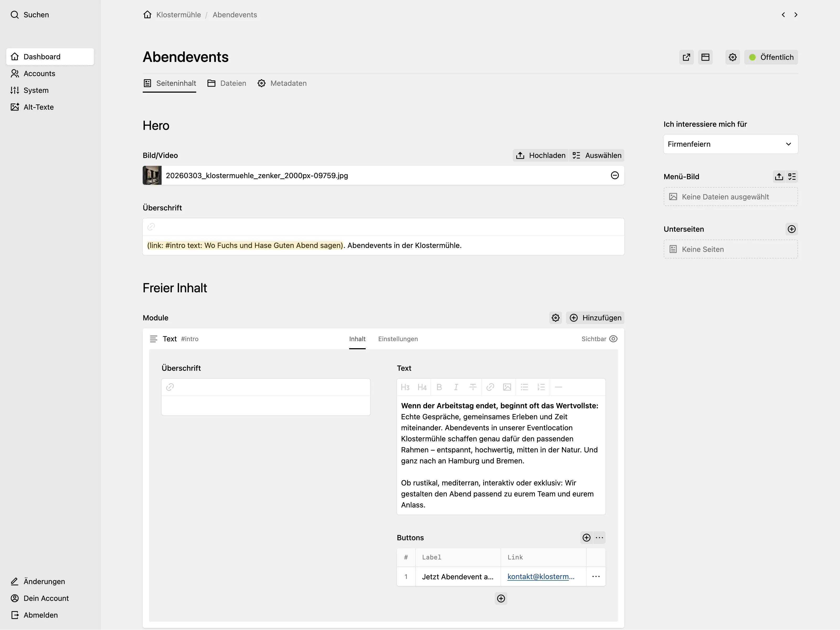Remove the hero image with minus icon
840x630 pixels.
615,175
